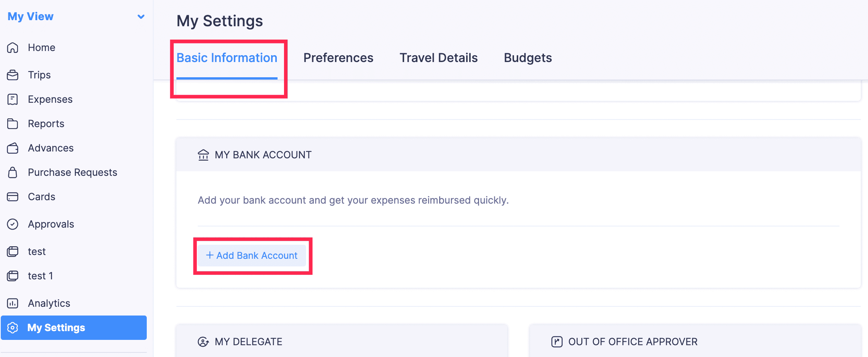Viewport: 868px width, 357px height.
Task: Click the My Settings gear icon
Action: (x=13, y=327)
